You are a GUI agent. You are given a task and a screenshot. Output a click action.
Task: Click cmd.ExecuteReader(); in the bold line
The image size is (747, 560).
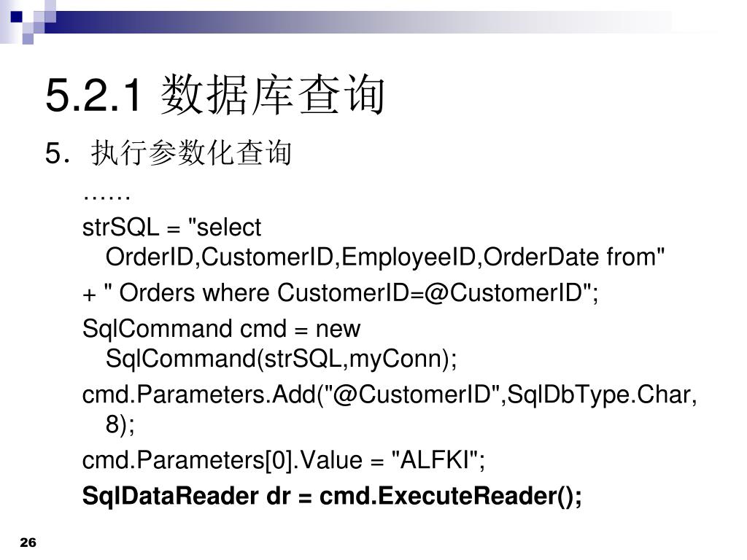450,496
